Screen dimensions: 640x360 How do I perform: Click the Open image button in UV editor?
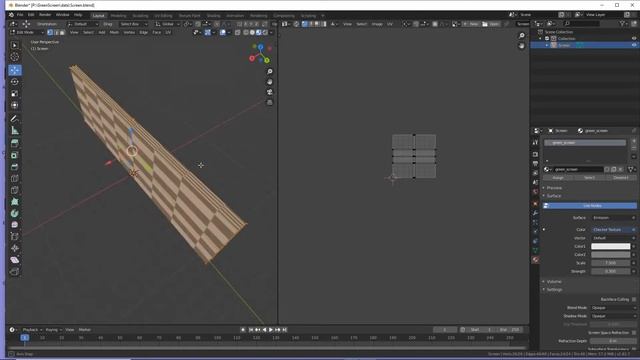click(491, 24)
